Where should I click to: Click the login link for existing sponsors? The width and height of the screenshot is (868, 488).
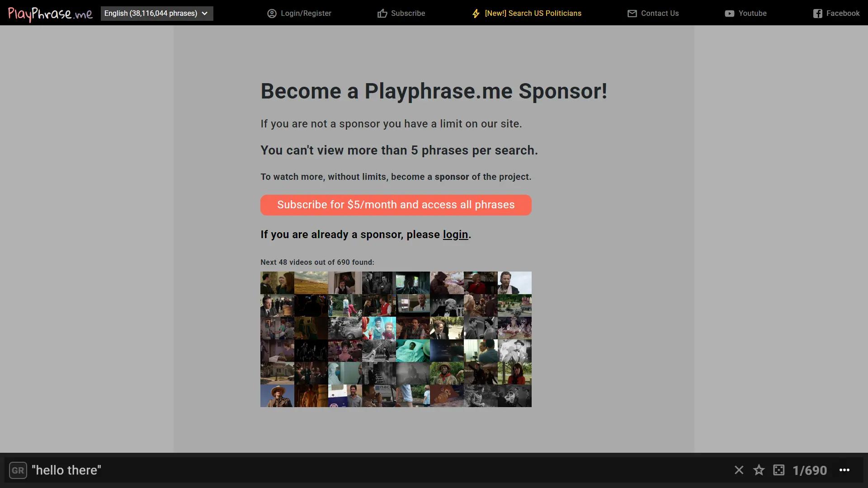(455, 235)
